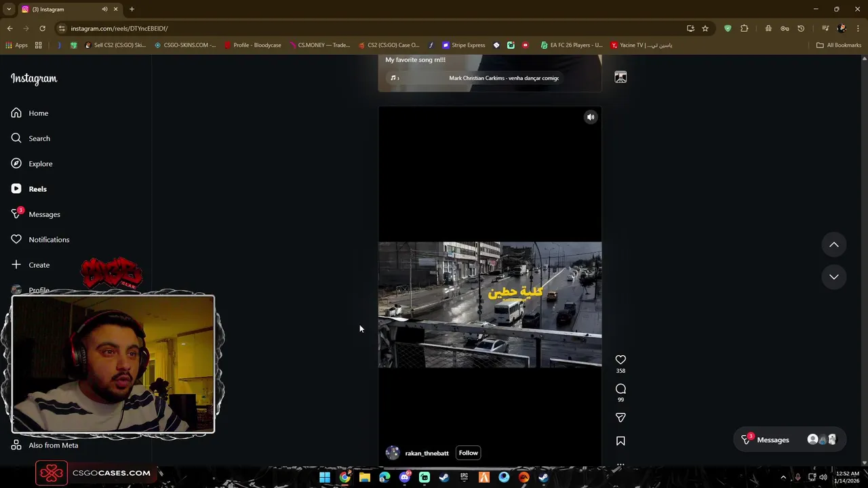This screenshot has width=868, height=488.
Task: Open floating Messages pill button
Action: 791,440
